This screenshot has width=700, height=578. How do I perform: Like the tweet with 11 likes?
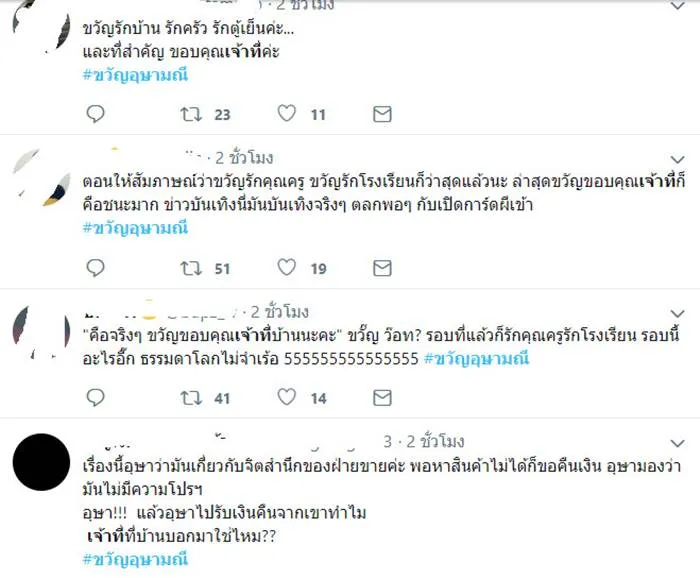[x=287, y=113]
